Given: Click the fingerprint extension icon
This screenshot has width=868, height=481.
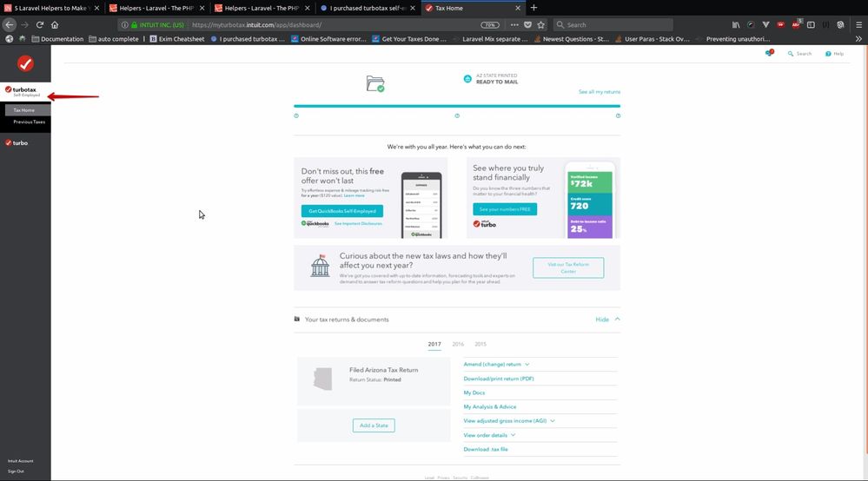Looking at the screenshot, I should point(840,24).
